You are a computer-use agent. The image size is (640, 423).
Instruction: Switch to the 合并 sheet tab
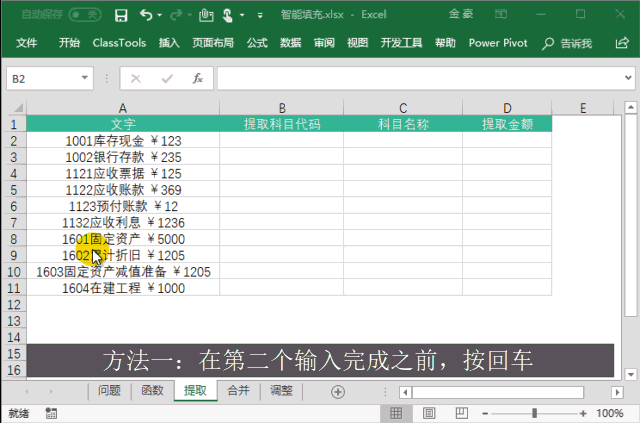pyautogui.click(x=238, y=391)
